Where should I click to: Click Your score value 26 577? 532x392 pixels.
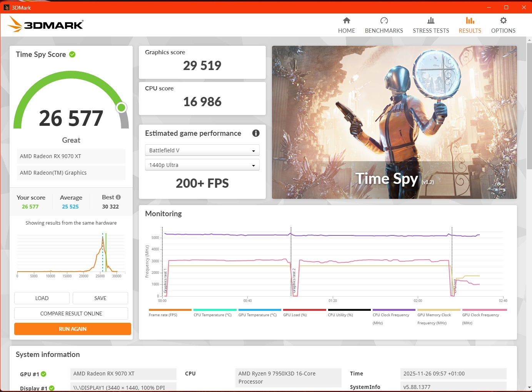(x=30, y=207)
